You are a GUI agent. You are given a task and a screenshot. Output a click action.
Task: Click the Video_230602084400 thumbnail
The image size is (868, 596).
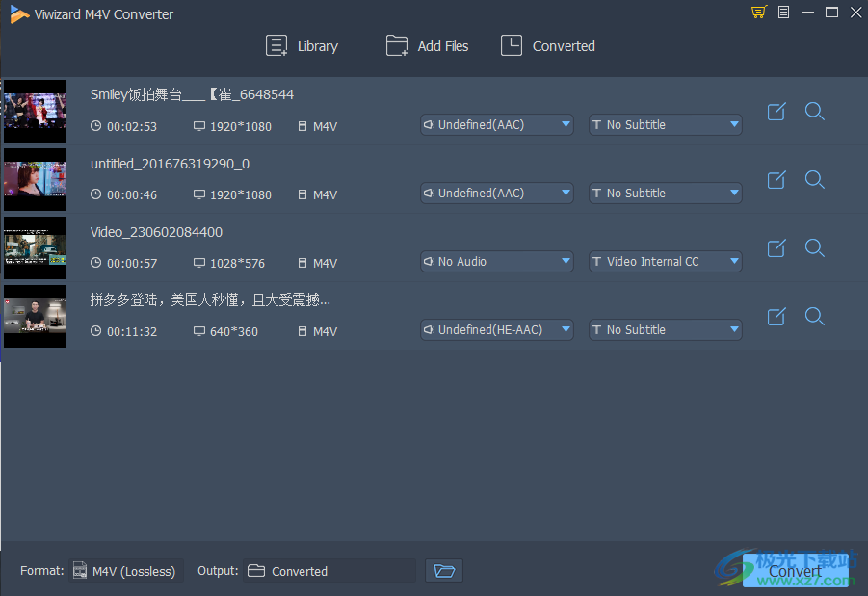pyautogui.click(x=35, y=247)
